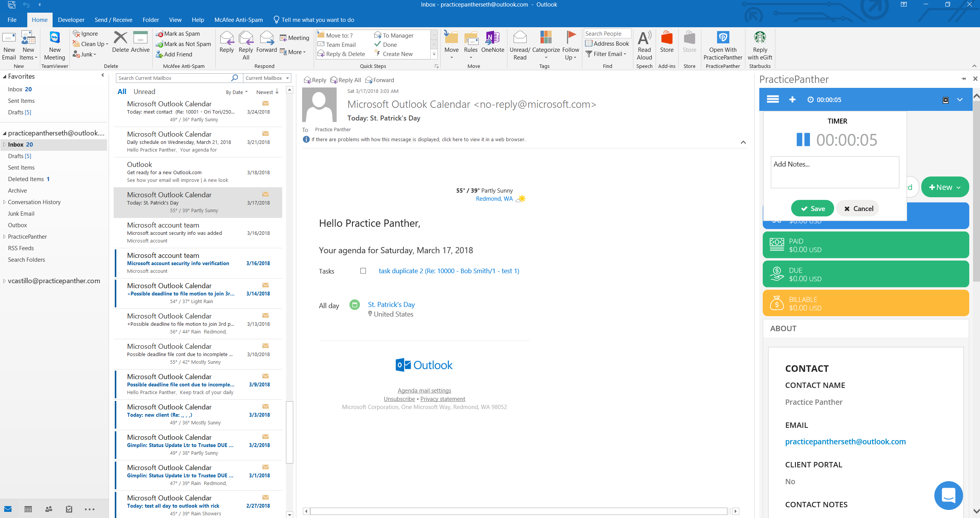Viewport: 980px width, 518px height.
Task: Save the timer entry
Action: 812,208
